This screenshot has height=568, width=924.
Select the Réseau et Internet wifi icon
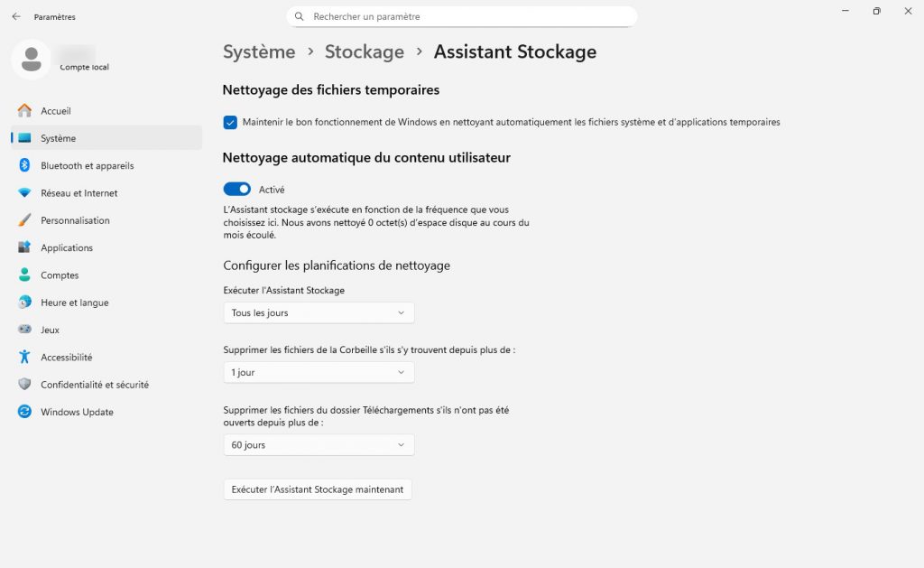[24, 193]
